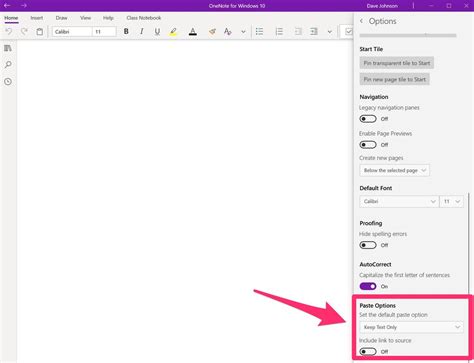
Task: Toggle Legacy navigation panes switch
Action: pyautogui.click(x=368, y=119)
